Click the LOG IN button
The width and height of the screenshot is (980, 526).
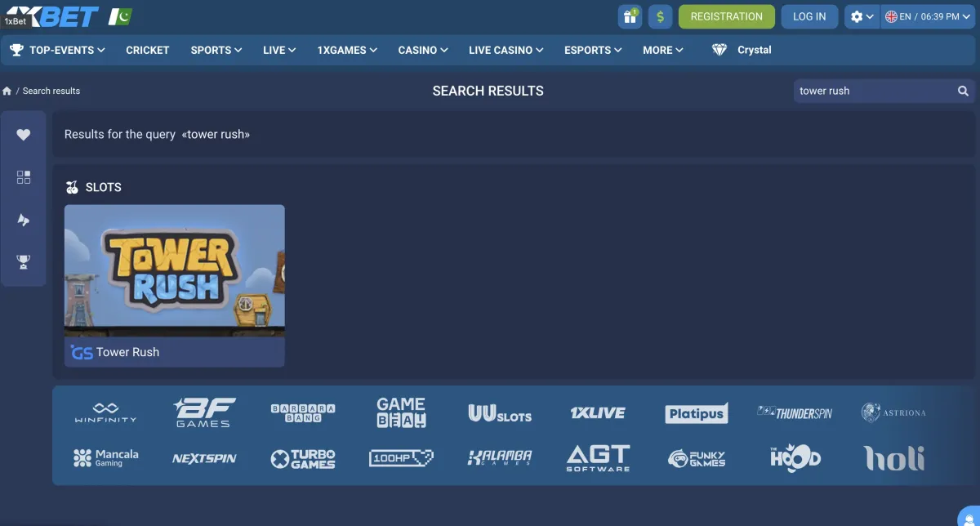tap(808, 16)
